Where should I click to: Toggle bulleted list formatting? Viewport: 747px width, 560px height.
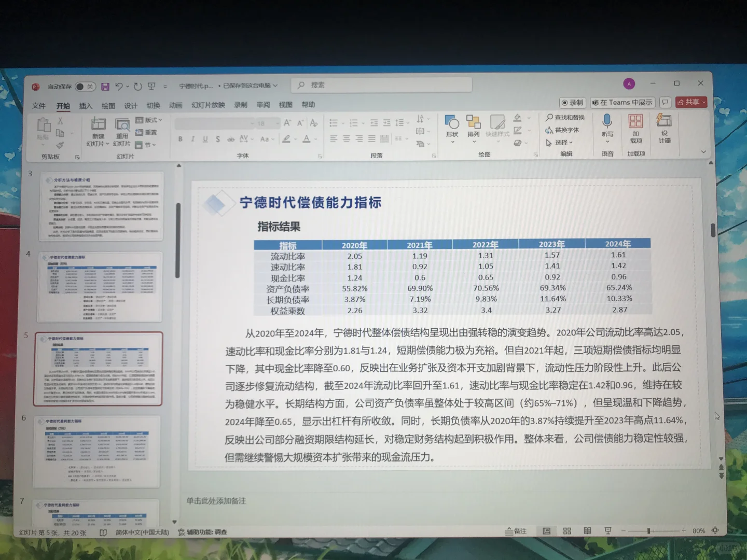coord(334,123)
